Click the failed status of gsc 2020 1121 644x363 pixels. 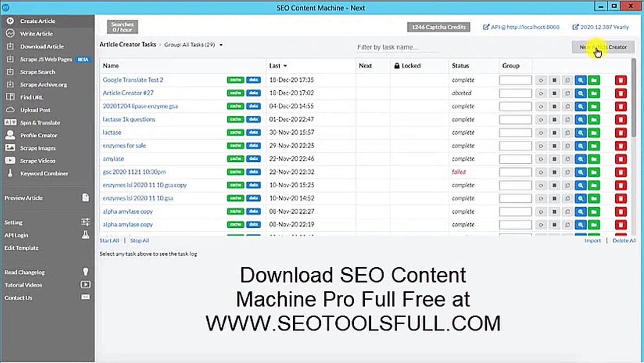(x=459, y=172)
